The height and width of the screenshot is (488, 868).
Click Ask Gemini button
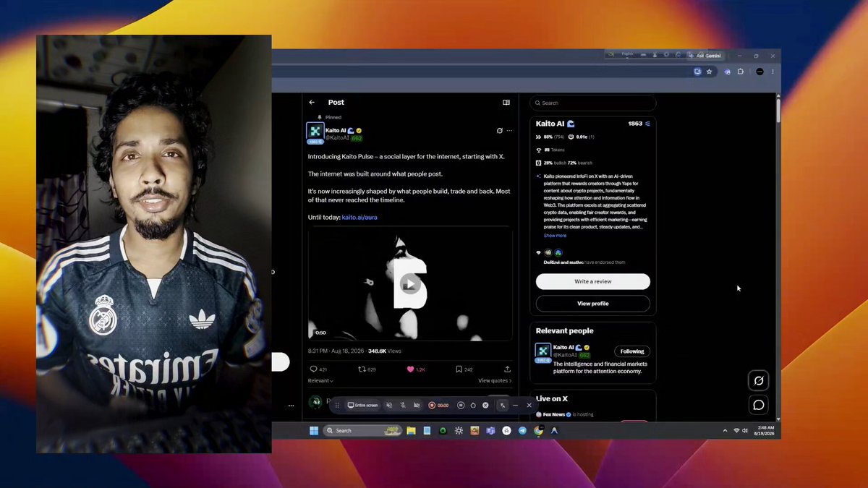pyautogui.click(x=705, y=56)
